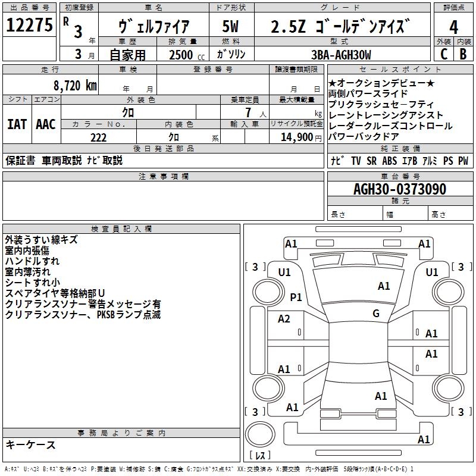Viewport: 476px width, 476px height.
Task: Click the seating capacity value 7 人
Action: (256, 113)
